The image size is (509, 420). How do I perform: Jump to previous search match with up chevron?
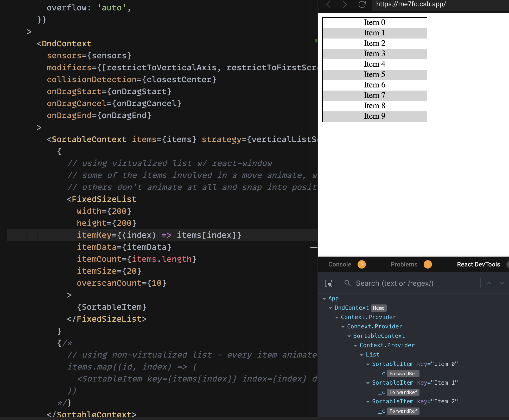point(489,283)
